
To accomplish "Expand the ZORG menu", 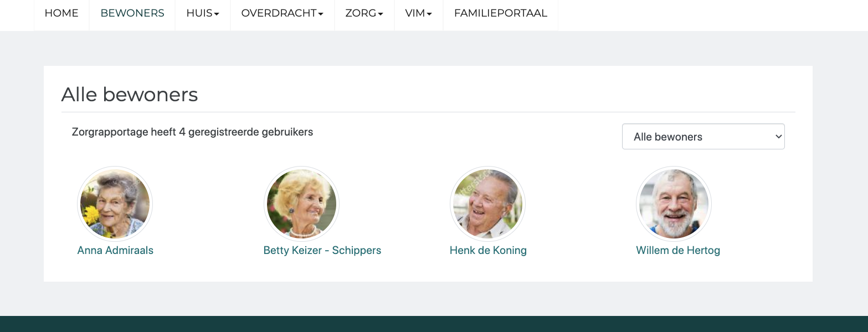I will (x=364, y=13).
